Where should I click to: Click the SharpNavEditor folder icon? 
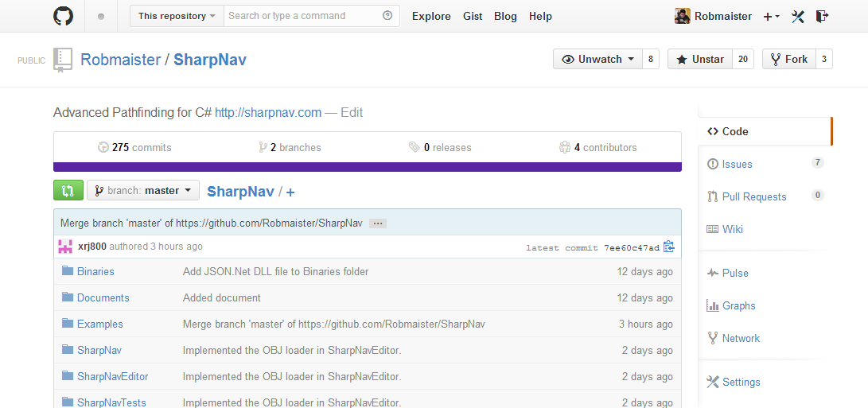point(68,375)
